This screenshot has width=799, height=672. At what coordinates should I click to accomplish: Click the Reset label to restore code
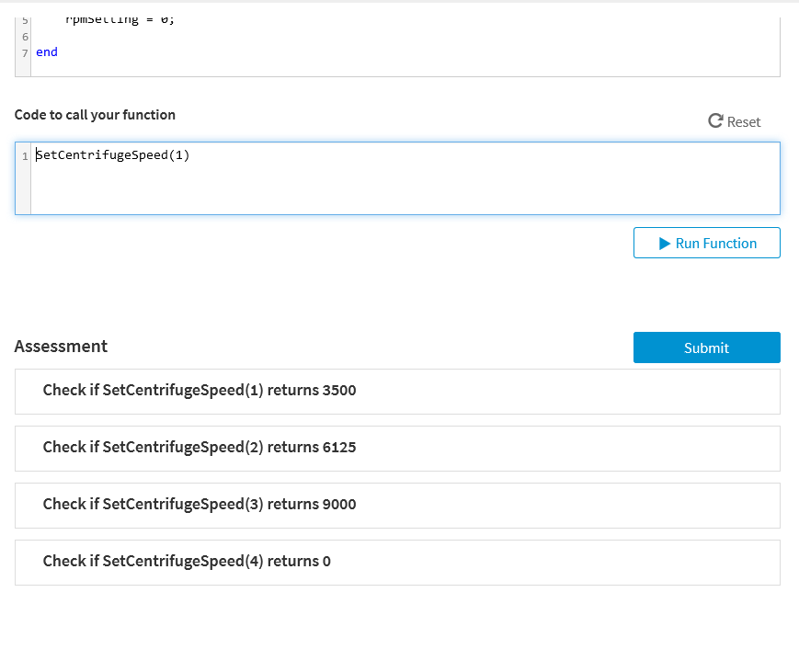pyautogui.click(x=742, y=120)
